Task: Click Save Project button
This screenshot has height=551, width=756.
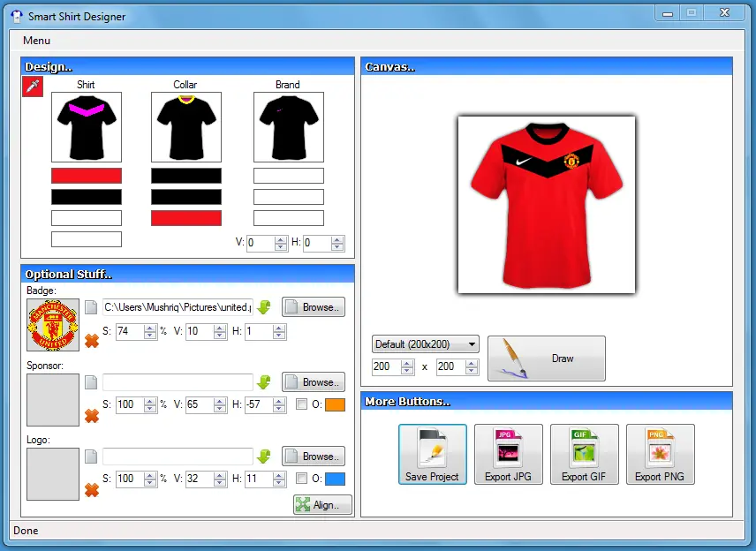Action: point(433,454)
